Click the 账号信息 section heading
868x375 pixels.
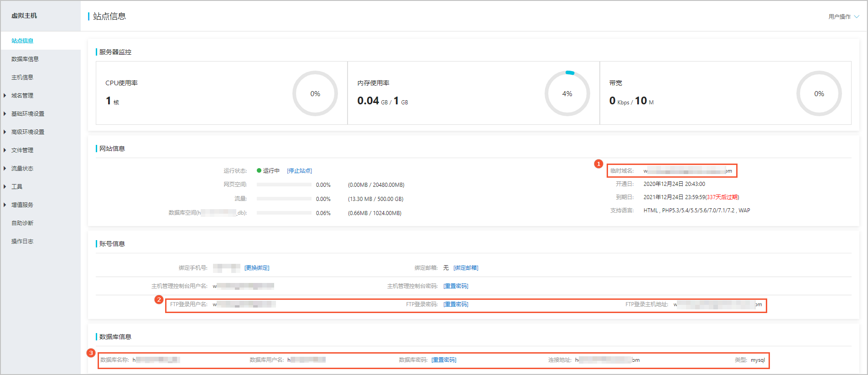pyautogui.click(x=112, y=244)
